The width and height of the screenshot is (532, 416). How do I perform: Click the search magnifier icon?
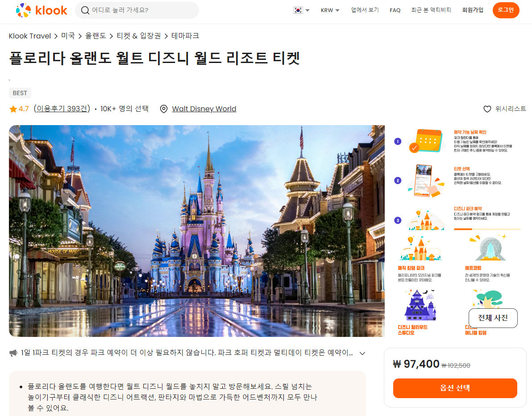point(85,10)
